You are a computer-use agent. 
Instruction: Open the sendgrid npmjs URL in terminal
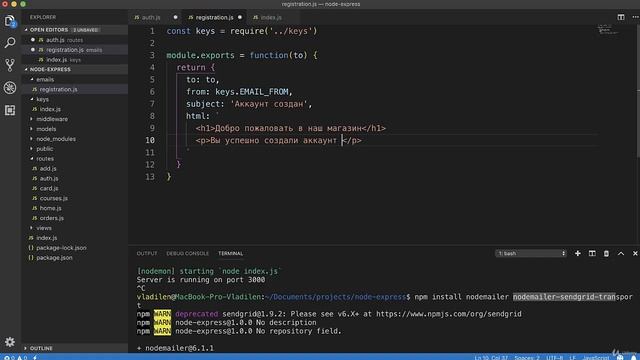click(449, 314)
